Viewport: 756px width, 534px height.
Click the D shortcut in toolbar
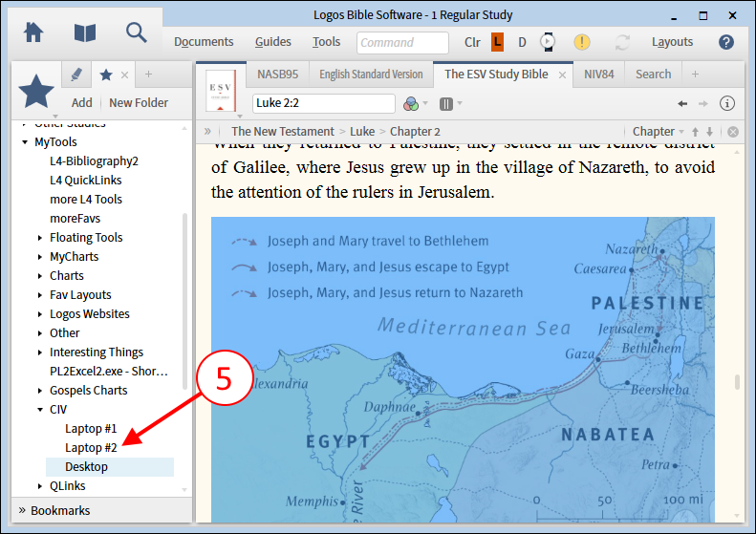[522, 42]
